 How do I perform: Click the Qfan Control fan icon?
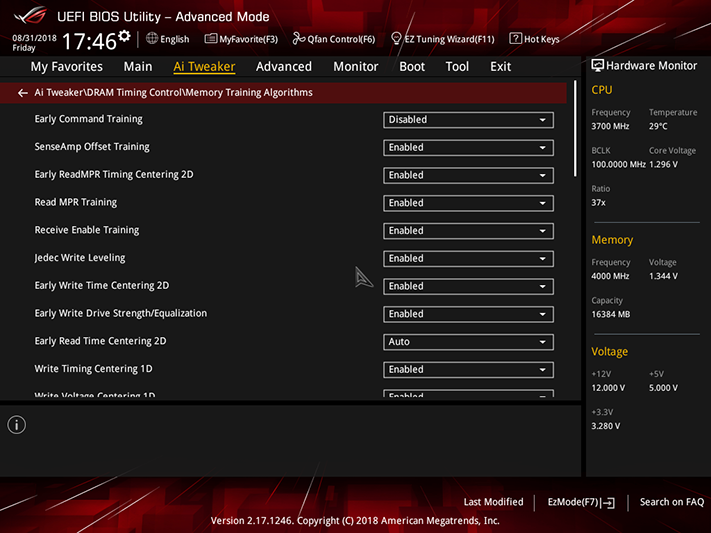[298, 39]
